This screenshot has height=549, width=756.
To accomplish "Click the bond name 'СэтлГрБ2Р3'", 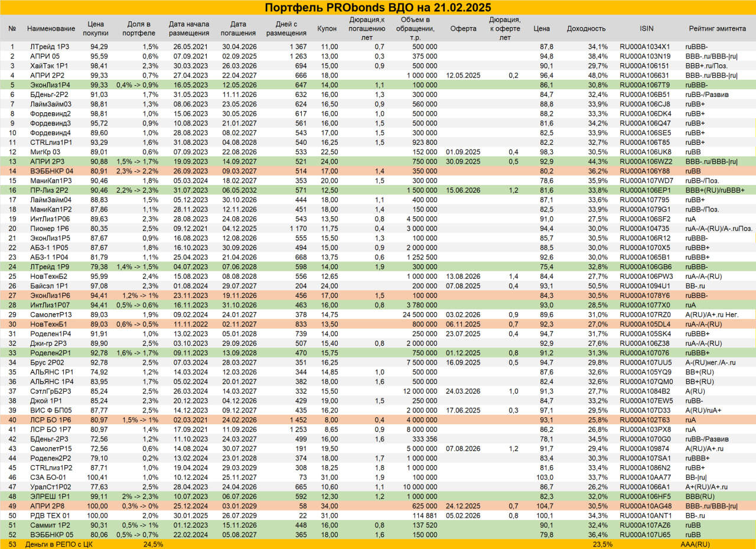I will point(50,391).
